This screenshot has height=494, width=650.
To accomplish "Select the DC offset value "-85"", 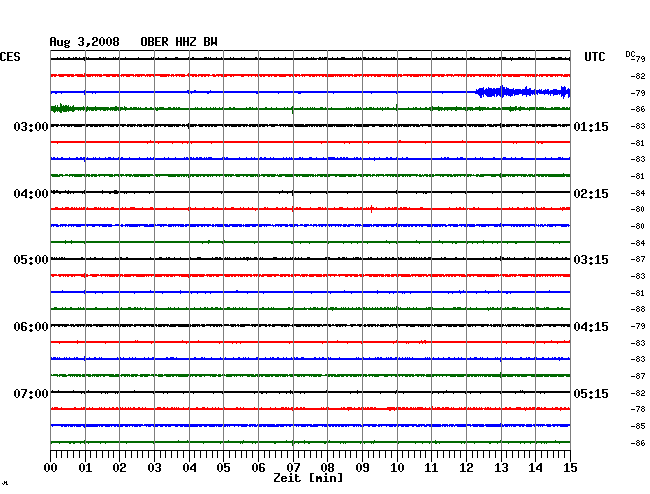I will pos(638,426).
